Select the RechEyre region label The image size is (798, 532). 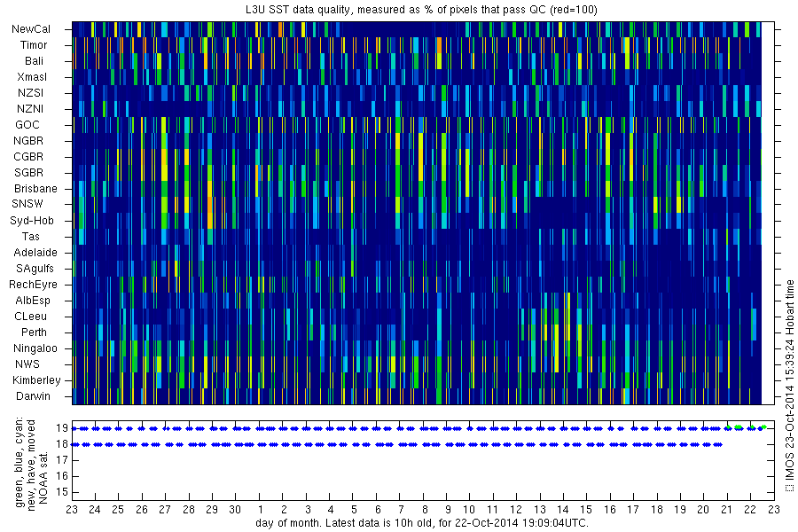33,285
